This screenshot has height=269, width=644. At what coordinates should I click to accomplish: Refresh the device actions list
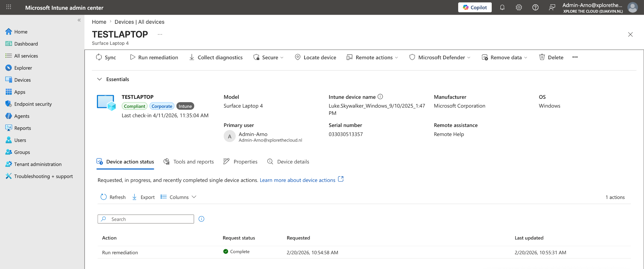(113, 197)
